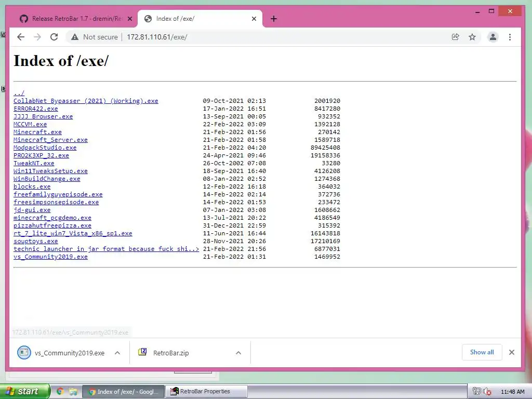Click Minecraft_Server.exe link
Viewport: 532px width, 399px height.
[50, 140]
